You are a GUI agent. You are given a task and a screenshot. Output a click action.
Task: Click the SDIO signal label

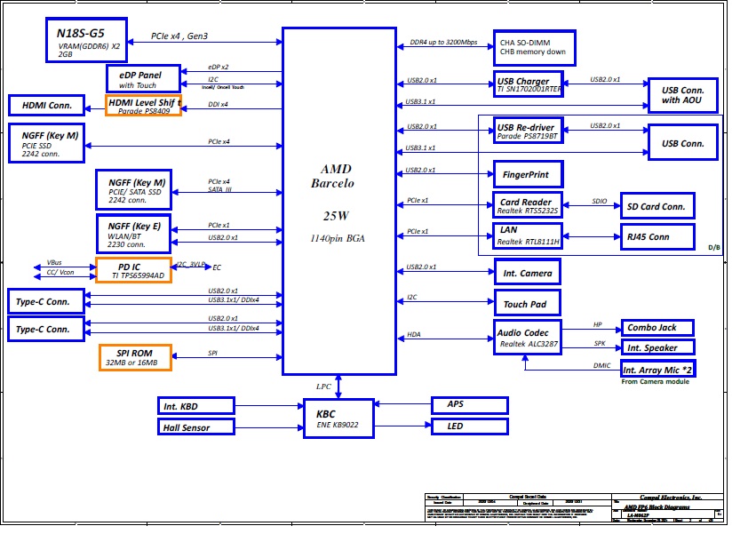point(600,201)
